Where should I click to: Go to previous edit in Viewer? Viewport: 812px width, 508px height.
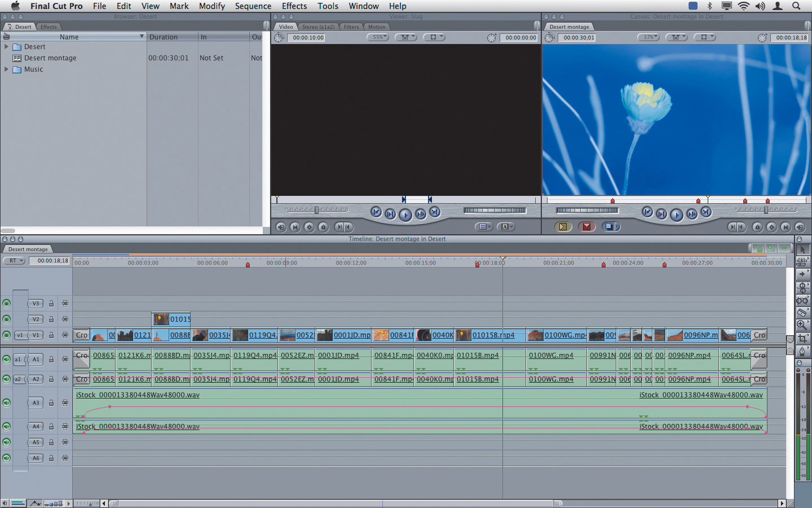pos(376,212)
